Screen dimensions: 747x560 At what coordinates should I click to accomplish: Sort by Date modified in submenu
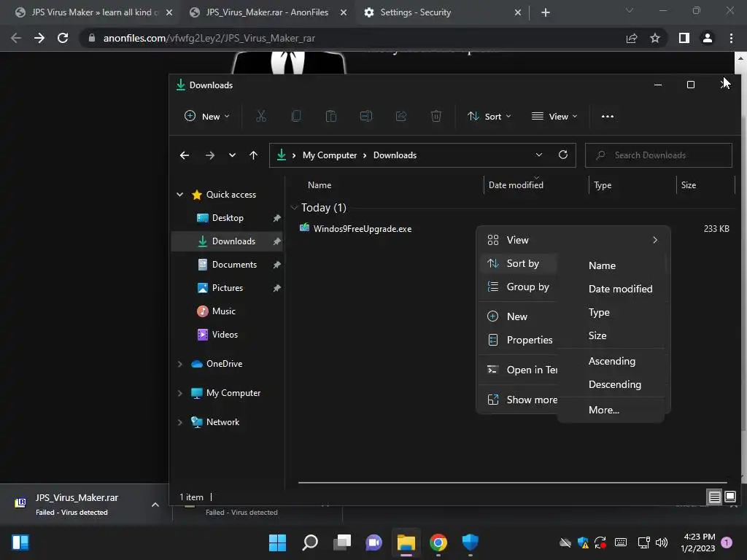pos(620,289)
